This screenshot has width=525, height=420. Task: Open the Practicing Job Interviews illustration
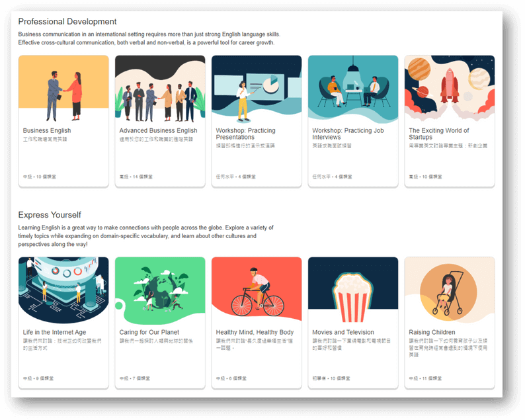[x=353, y=89]
